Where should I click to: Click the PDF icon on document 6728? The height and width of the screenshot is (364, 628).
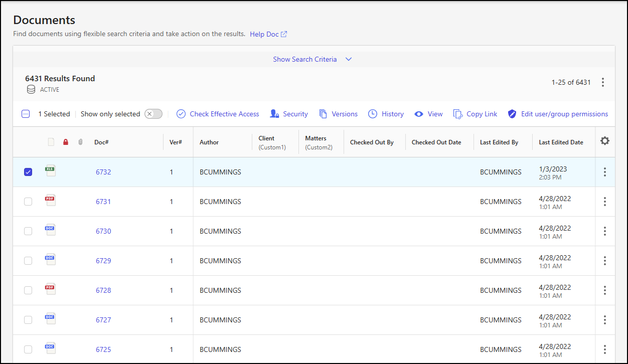[50, 288]
